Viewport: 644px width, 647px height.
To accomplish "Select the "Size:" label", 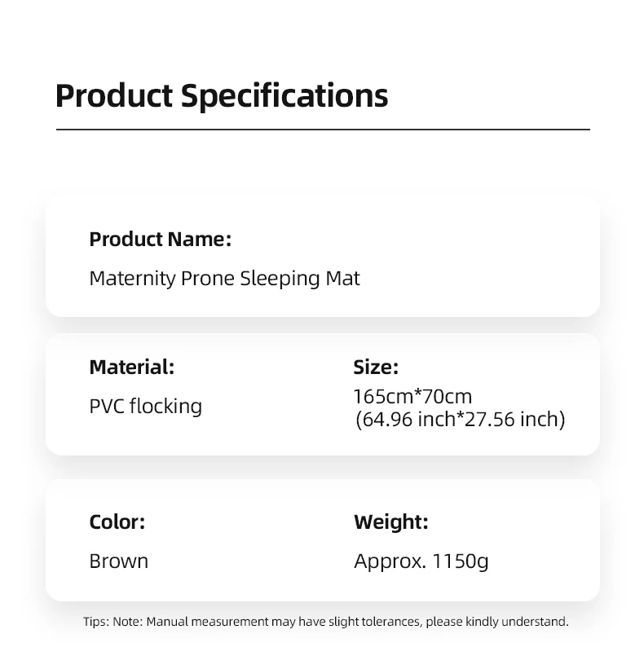I will (376, 368).
